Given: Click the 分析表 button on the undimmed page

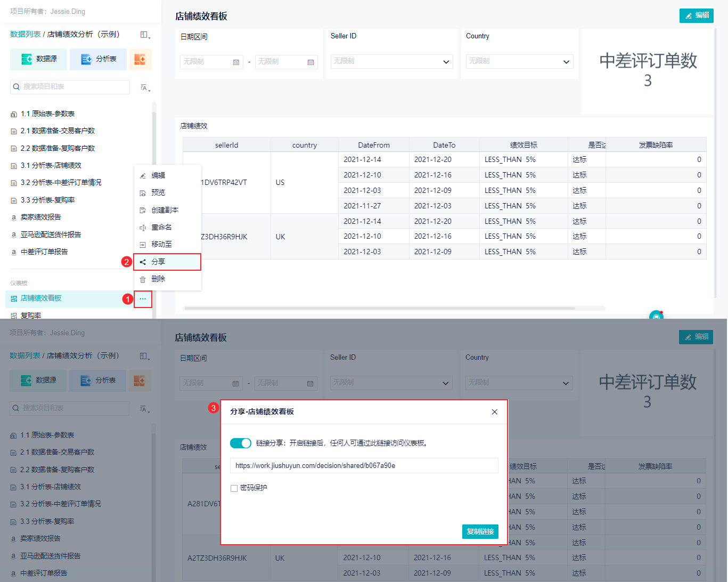Looking at the screenshot, I should pyautogui.click(x=98, y=59).
